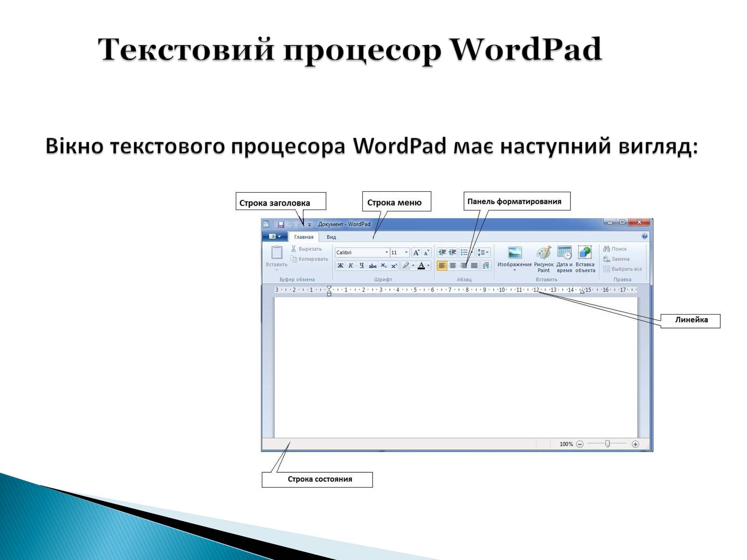
Task: Open WordPad Help question mark icon
Action: (x=645, y=237)
